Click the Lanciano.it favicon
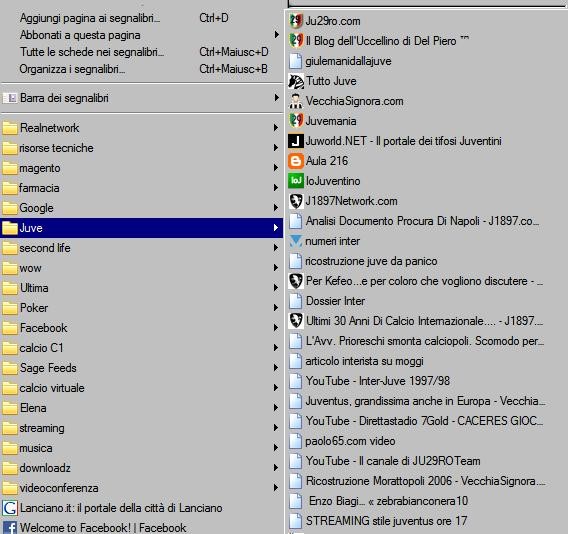Viewport: 568px width, 534px height. pos(9,508)
